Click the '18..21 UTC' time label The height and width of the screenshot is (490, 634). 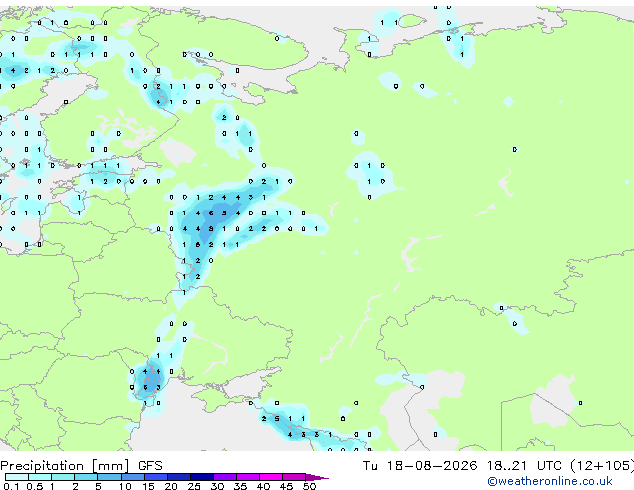[x=524, y=466]
